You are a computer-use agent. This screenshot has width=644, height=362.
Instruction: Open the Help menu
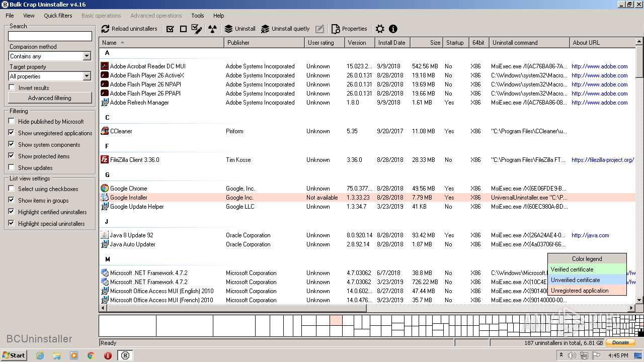(x=218, y=16)
